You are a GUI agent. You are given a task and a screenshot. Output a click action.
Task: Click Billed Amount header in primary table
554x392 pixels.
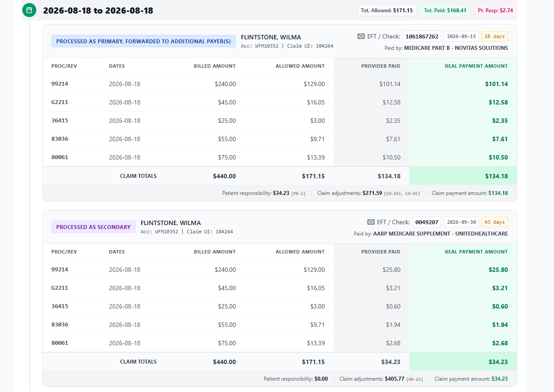pos(215,66)
